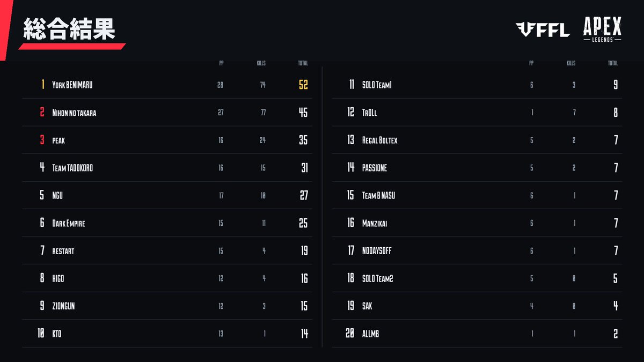The width and height of the screenshot is (644, 362).
Task: Click the left table's PP column header
Action: pyautogui.click(x=222, y=63)
